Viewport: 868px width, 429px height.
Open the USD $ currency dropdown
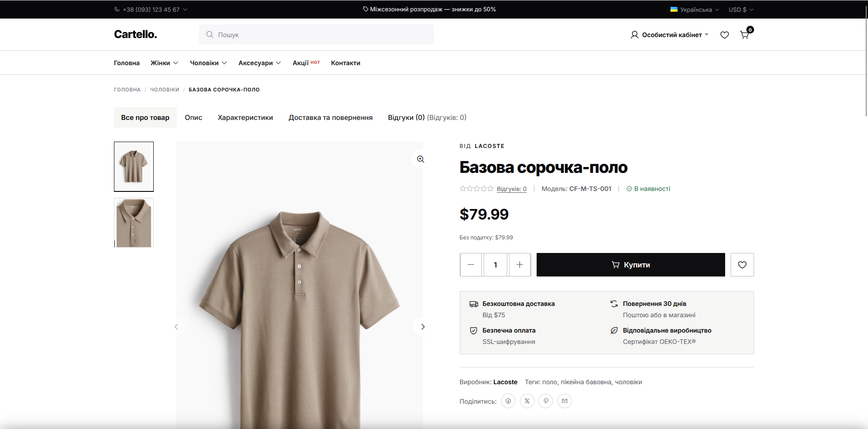point(741,10)
